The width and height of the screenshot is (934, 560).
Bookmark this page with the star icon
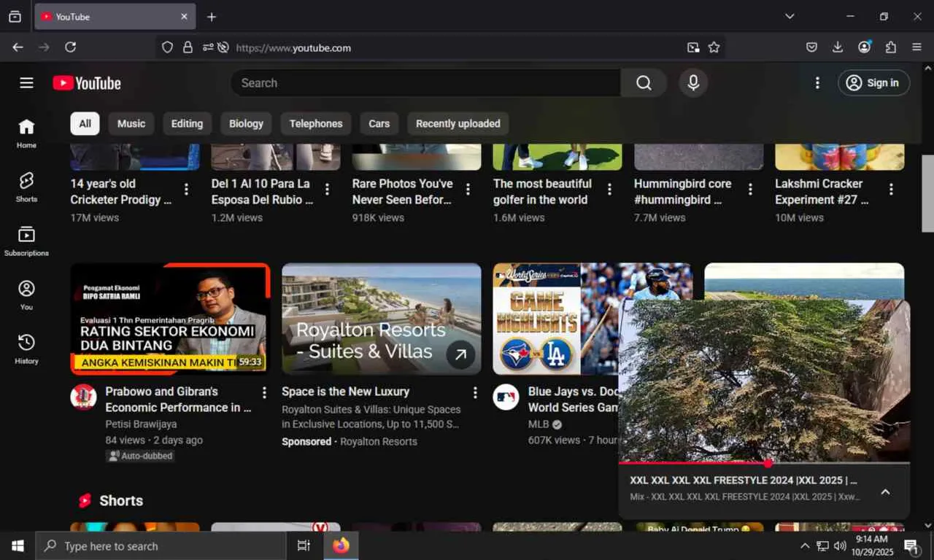714,47
